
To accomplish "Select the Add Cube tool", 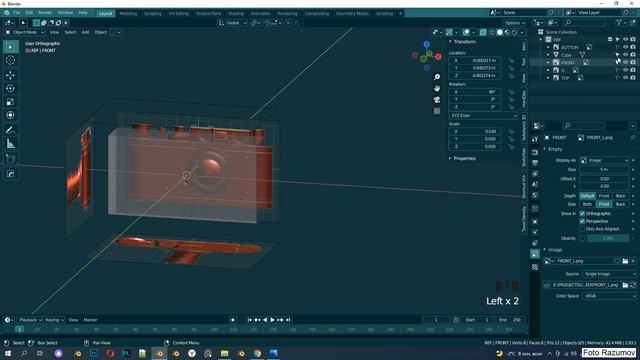I will click(11, 159).
